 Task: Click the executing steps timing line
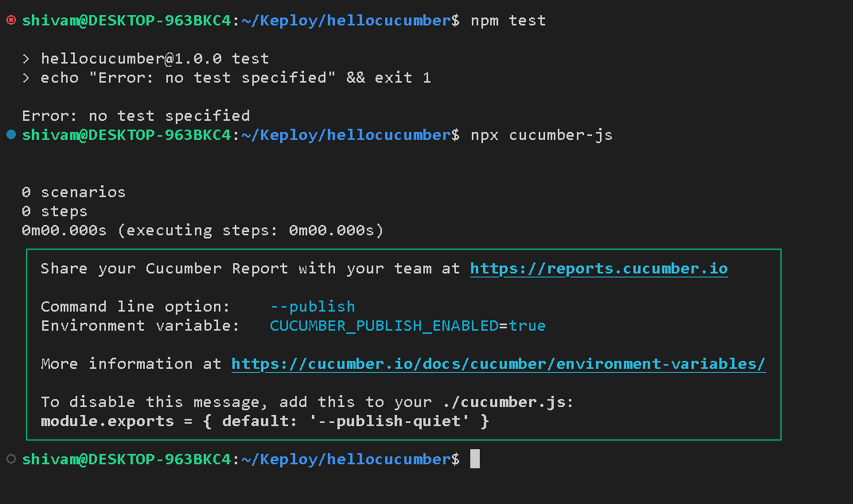202,231
